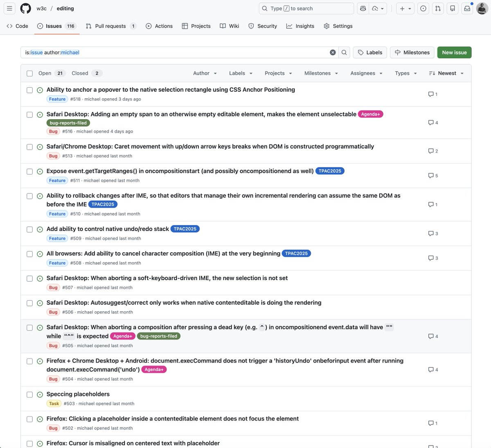Click the New issue button
This screenshot has height=448, width=491.
[454, 52]
